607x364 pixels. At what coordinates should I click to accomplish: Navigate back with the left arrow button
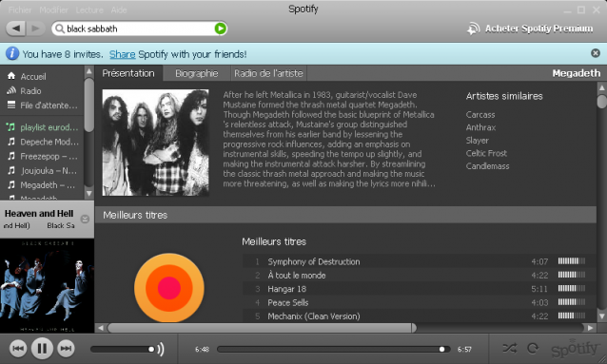click(16, 29)
